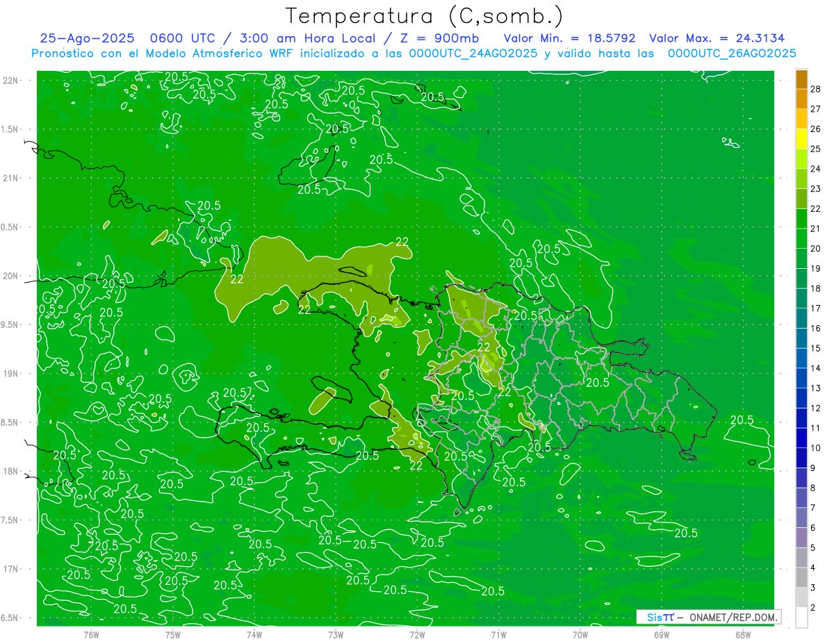Viewport: 834px width, 644px height.
Task: Click 'Valor Max. = 24.3134' readout
Action: (717, 38)
